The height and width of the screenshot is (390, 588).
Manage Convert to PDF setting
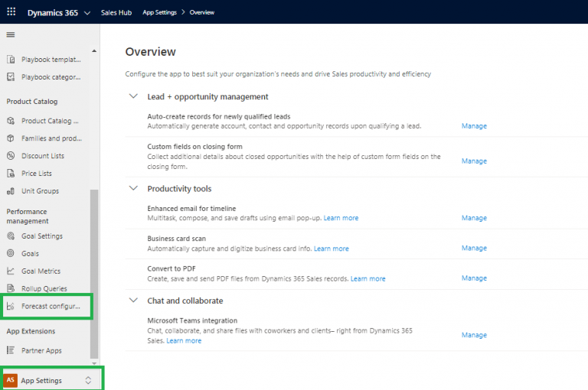[474, 278]
